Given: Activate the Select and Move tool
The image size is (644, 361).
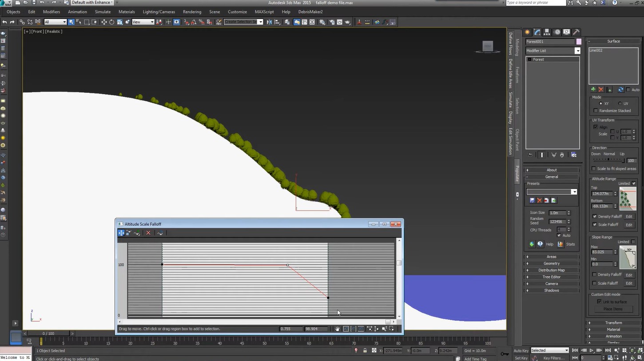Looking at the screenshot, I should 104,22.
